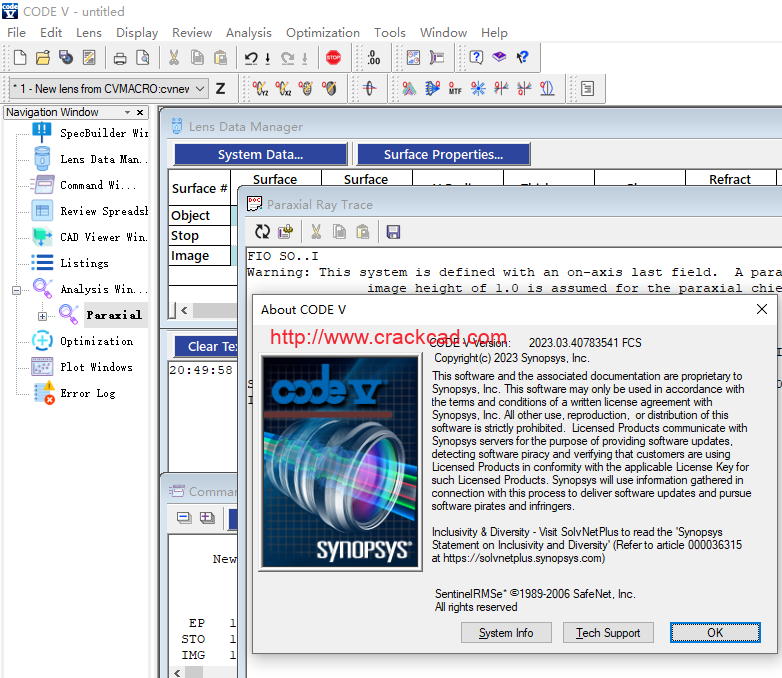Open the File menu
Viewport: 782px width, 678px height.
(x=16, y=33)
